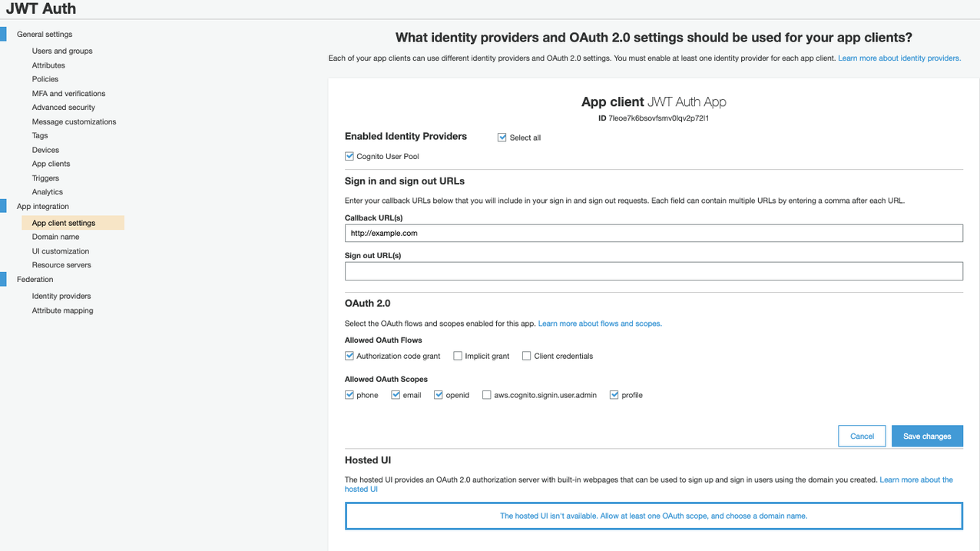
Task: Enable the Client credentials flow
Action: pos(527,355)
